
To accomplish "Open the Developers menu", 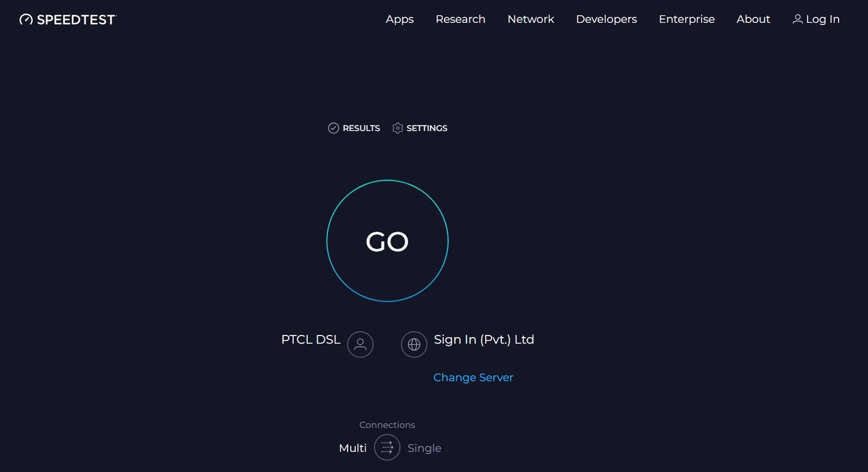I will point(606,19).
